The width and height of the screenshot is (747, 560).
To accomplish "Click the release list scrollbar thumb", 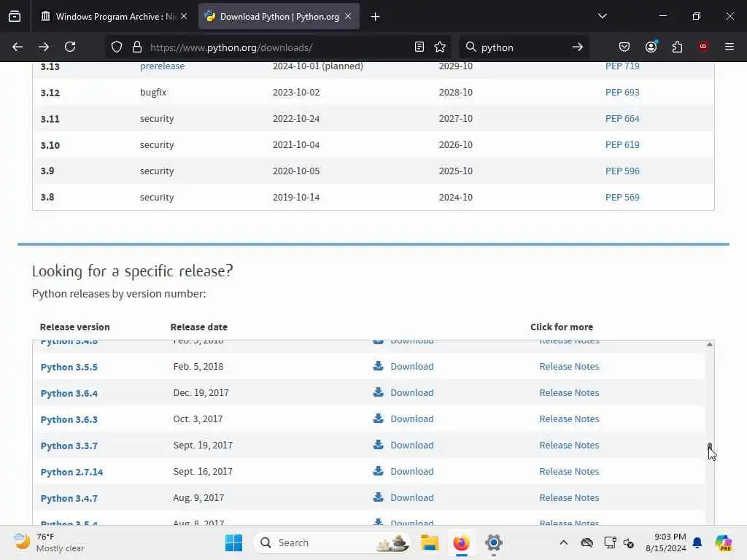I will pos(709,447).
